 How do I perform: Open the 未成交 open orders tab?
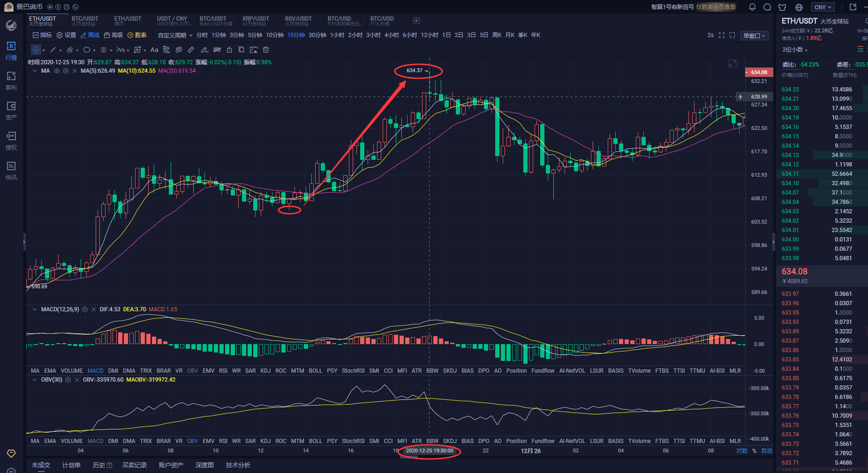tap(41, 465)
